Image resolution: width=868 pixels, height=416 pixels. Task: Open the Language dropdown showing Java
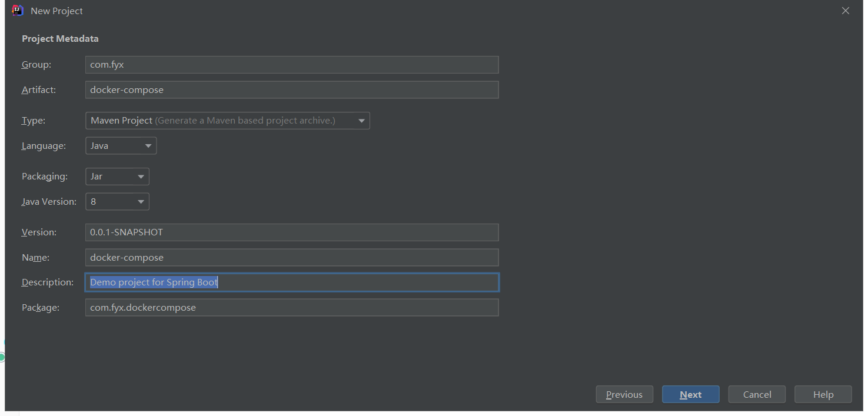[x=121, y=145]
